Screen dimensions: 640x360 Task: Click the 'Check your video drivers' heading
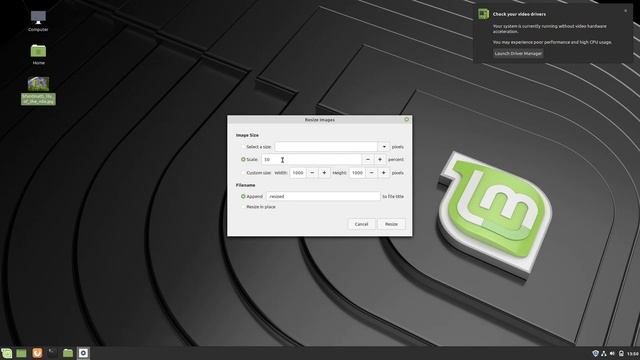[x=519, y=14]
